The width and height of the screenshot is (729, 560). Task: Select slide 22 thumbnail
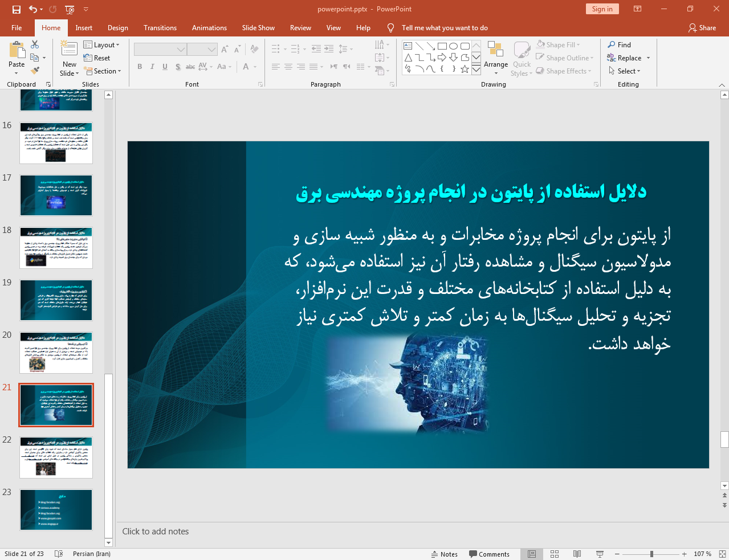click(x=56, y=457)
